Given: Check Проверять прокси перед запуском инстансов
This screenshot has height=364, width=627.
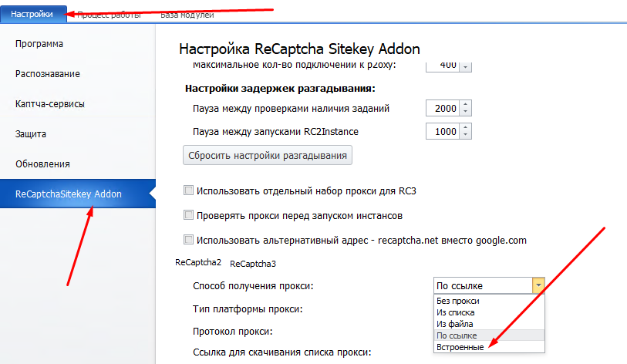Looking at the screenshot, I should coord(188,215).
